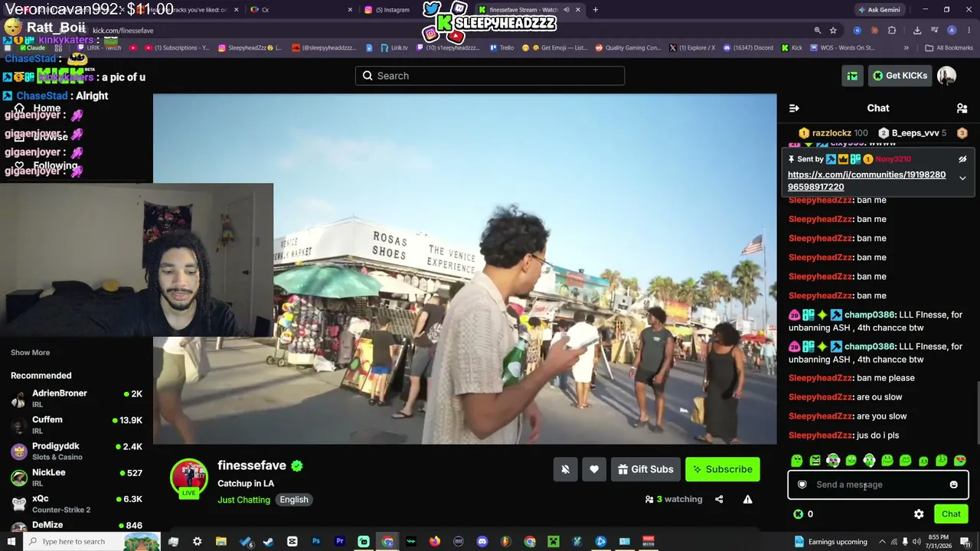This screenshot has width=980, height=551.
Task: Toggle stream notifications bell
Action: [x=565, y=469]
